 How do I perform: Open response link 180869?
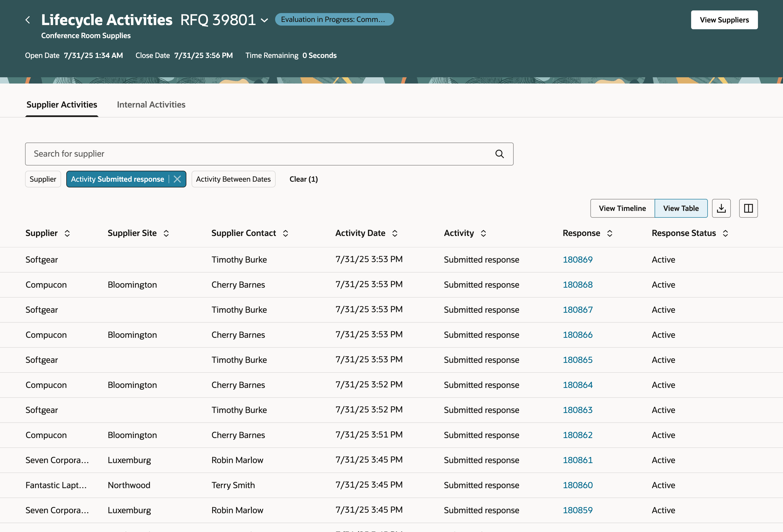[x=578, y=260]
